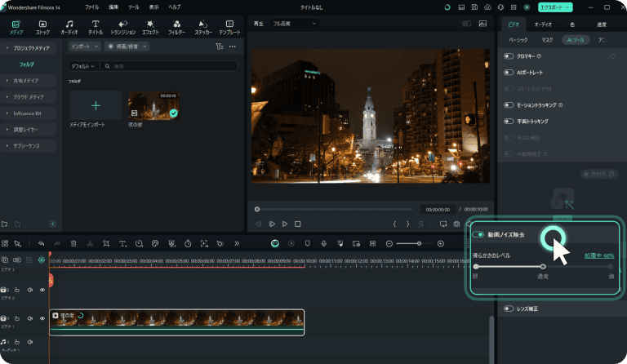Click the 滑らかさのレベル slider handle
The image size is (627, 364).
[543, 267]
